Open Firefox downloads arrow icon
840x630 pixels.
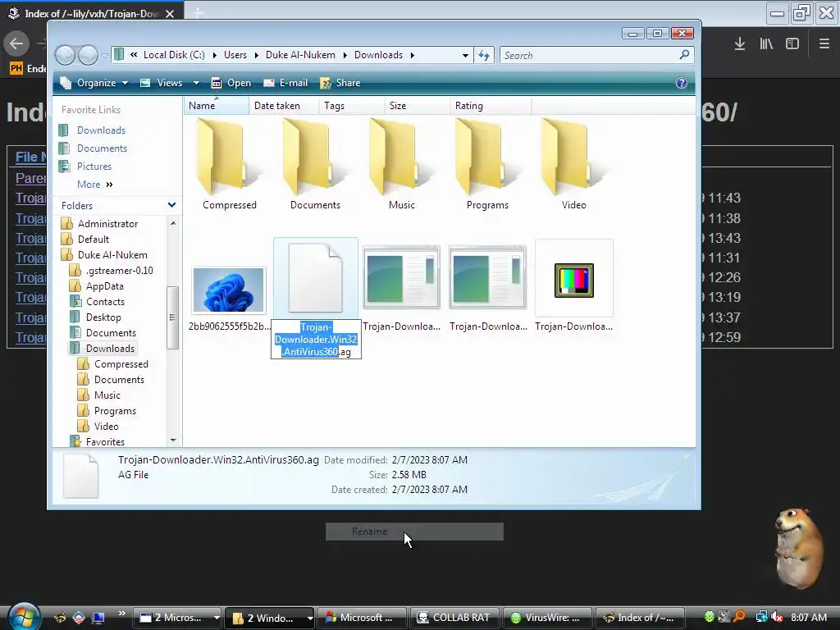pos(739,44)
